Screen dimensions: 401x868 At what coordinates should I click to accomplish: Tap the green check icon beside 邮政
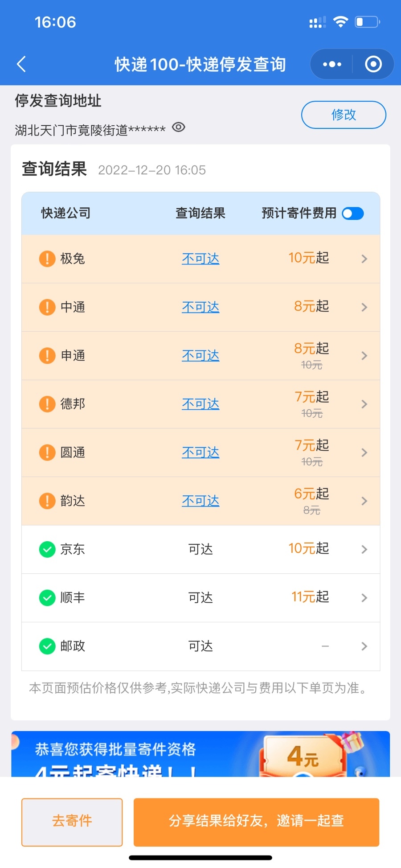click(x=47, y=646)
